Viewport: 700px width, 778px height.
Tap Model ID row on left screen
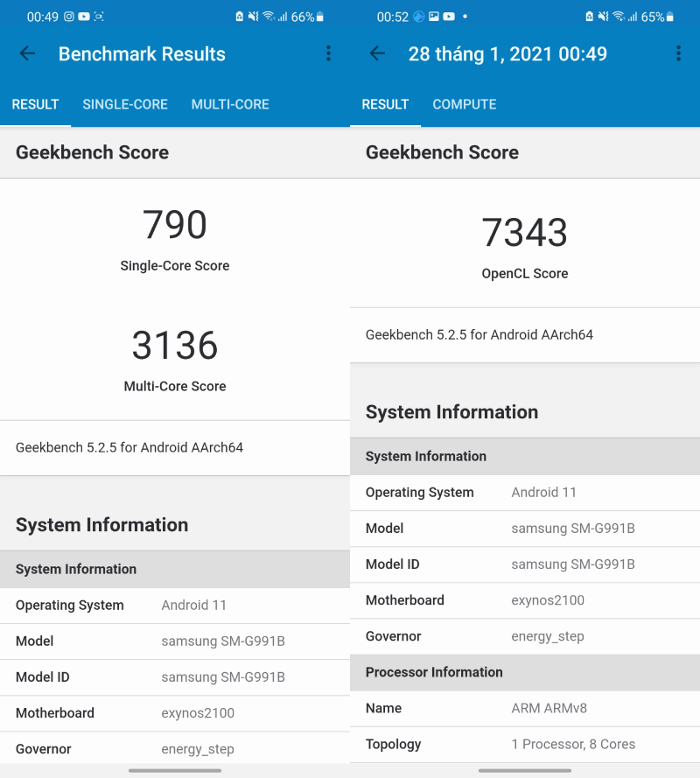tap(175, 677)
